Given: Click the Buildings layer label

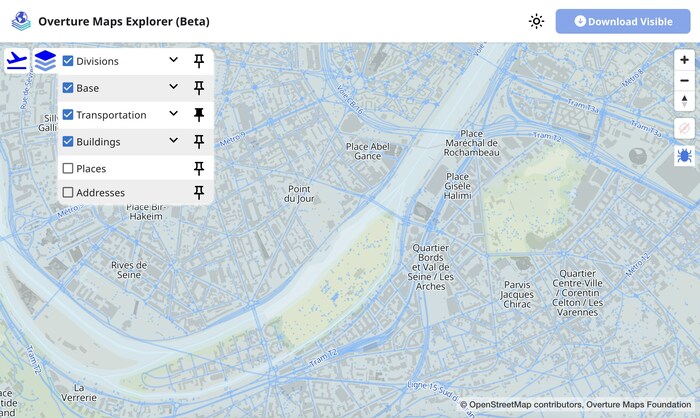Looking at the screenshot, I should coord(98,142).
